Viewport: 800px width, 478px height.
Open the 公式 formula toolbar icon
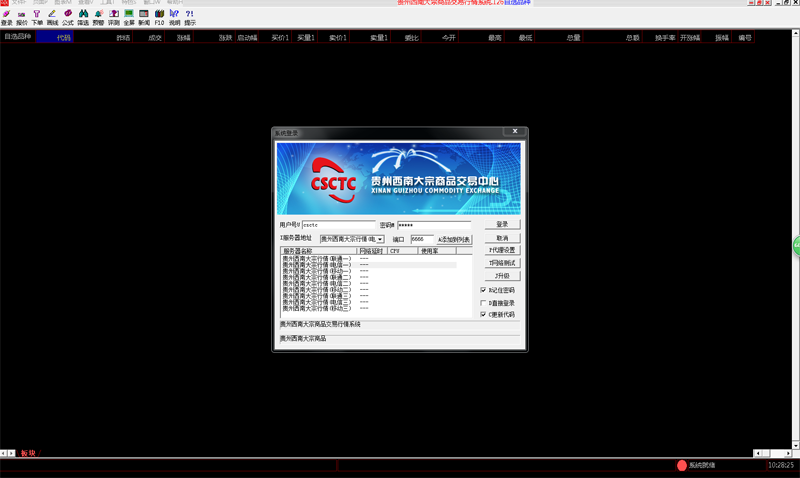(x=68, y=17)
